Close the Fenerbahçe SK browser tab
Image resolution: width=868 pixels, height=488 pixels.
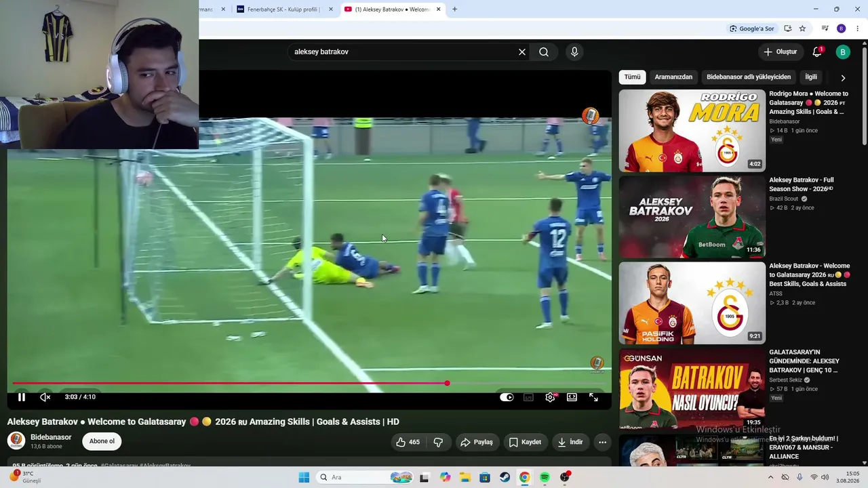click(x=331, y=9)
